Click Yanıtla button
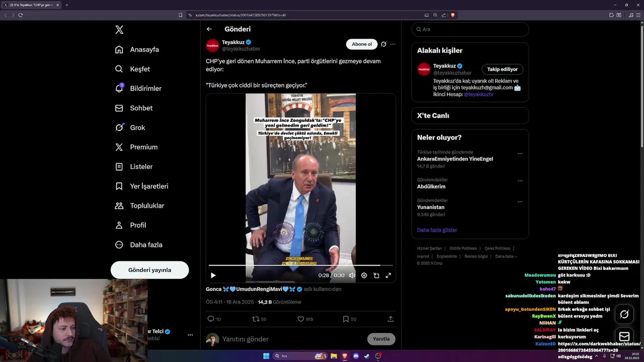This screenshot has height=362, width=644. (381, 339)
